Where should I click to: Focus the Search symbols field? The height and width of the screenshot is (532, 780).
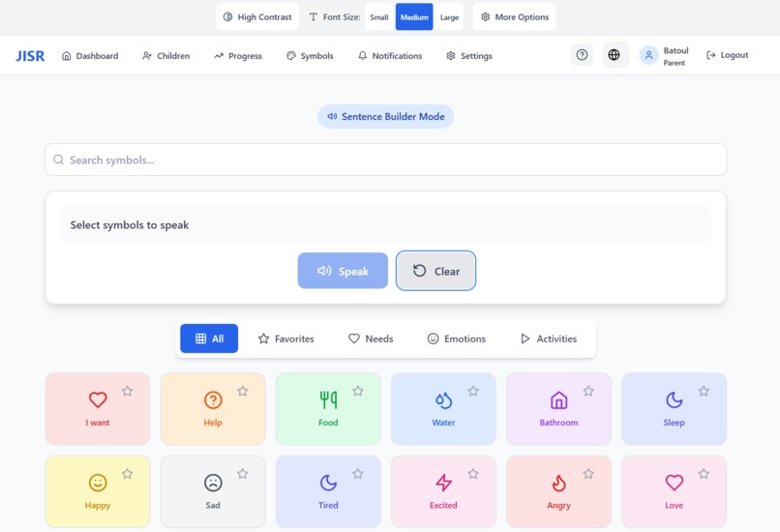(x=385, y=160)
